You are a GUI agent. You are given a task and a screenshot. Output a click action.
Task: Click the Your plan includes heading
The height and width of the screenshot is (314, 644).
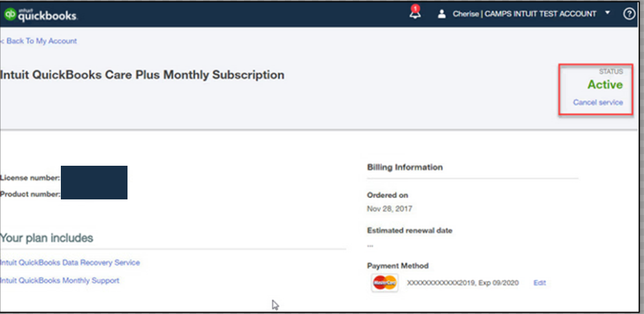[47, 238]
